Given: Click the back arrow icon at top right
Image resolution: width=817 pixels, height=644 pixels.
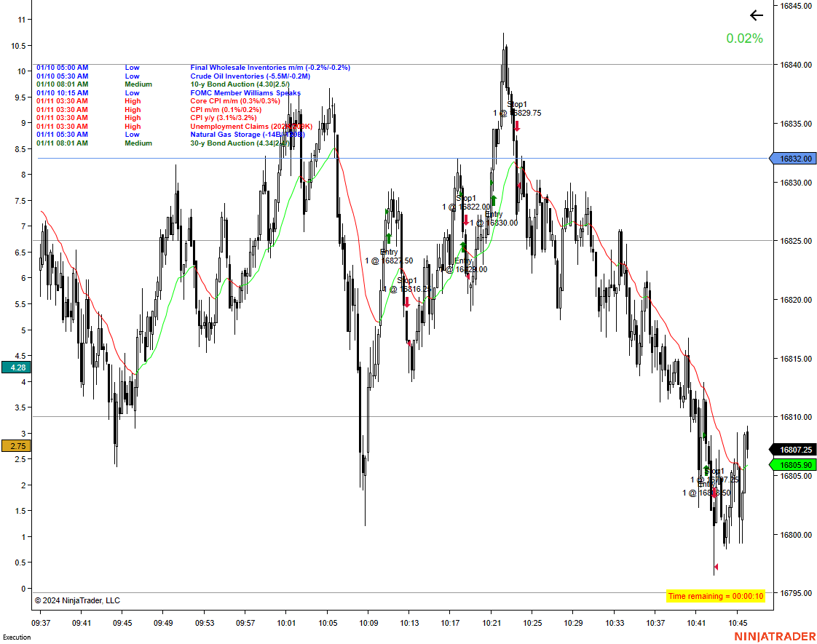Looking at the screenshot, I should [757, 15].
